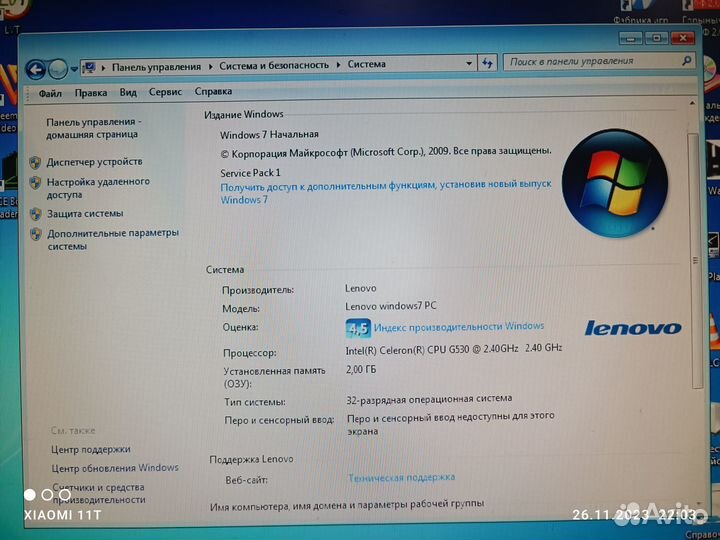The height and width of the screenshot is (540, 720).
Task: Minimize the System window
Action: tap(630, 39)
